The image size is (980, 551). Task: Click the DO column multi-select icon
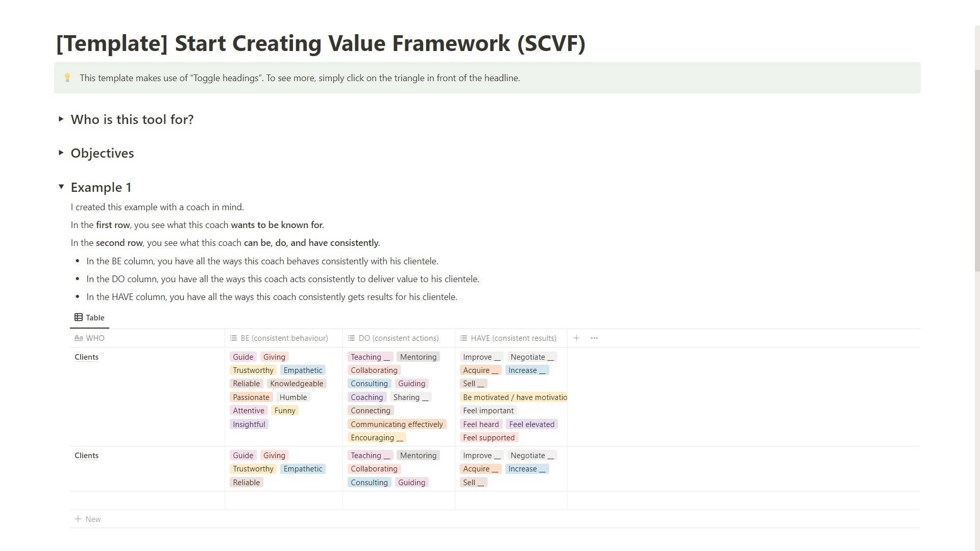coord(351,338)
